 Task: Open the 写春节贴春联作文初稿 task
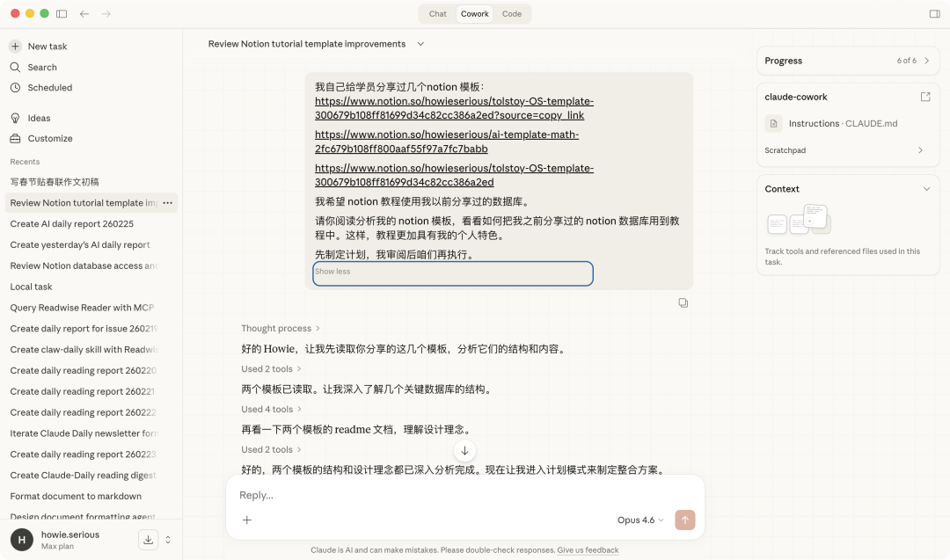55,182
